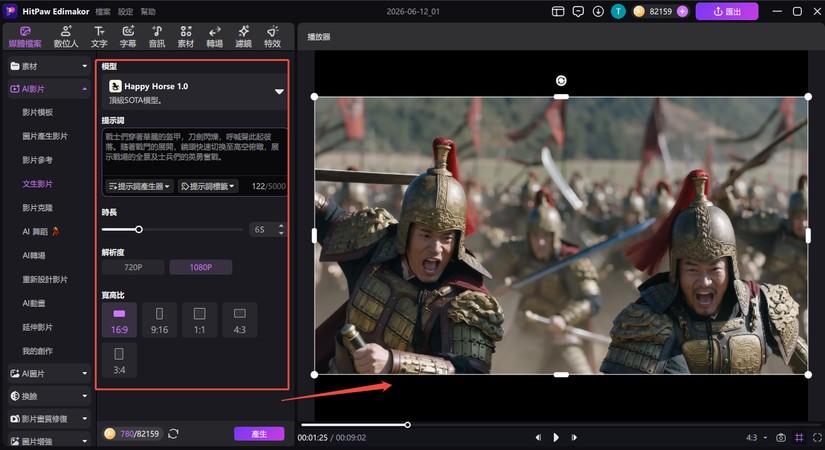The width and height of the screenshot is (825, 450).
Task: Click the playback progress bar handle
Action: [407, 425]
